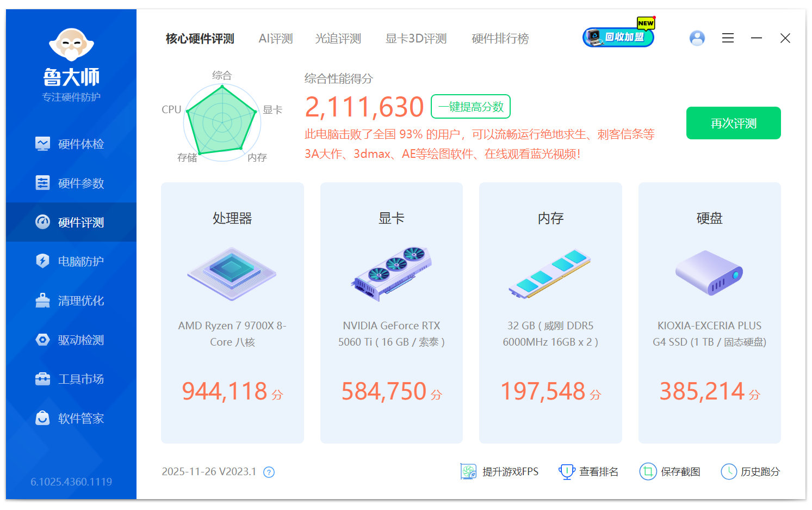Click the NVIDIA GeForce RTX 5060 Ti text

coord(392,334)
